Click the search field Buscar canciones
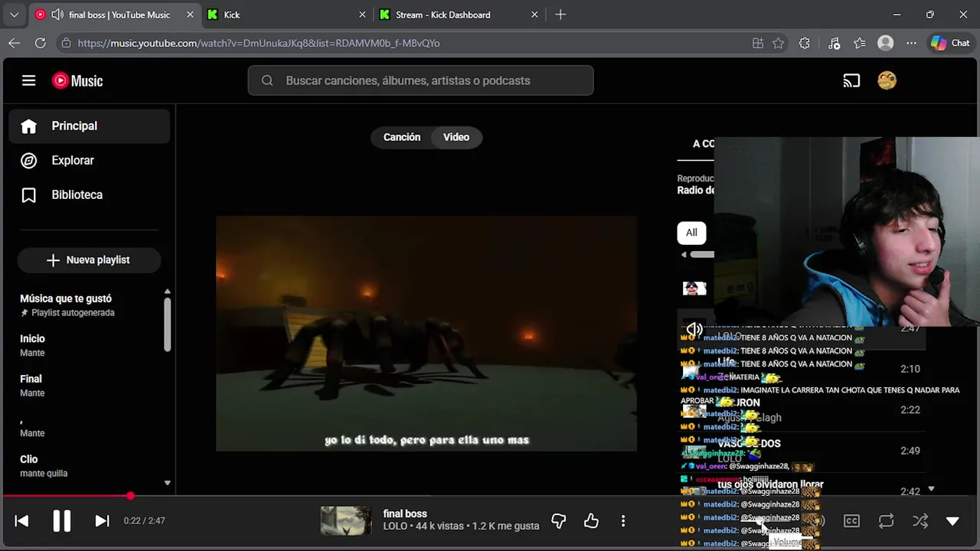 tap(420, 80)
